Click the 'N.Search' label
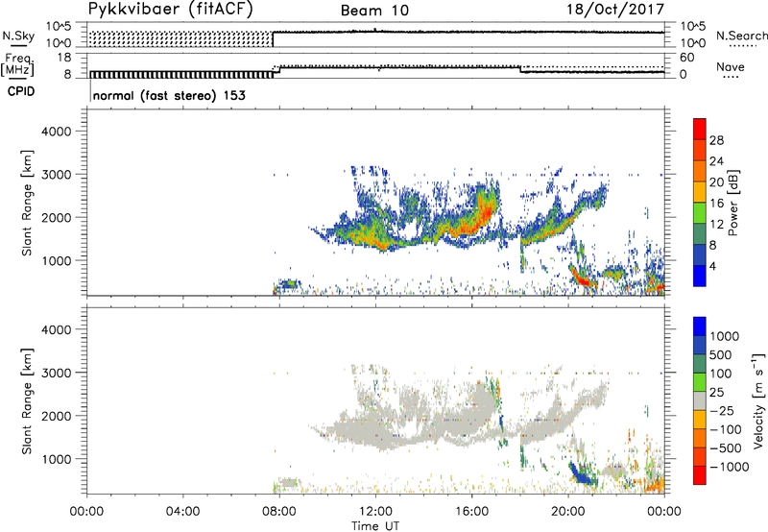768x532 pixels. tap(742, 36)
